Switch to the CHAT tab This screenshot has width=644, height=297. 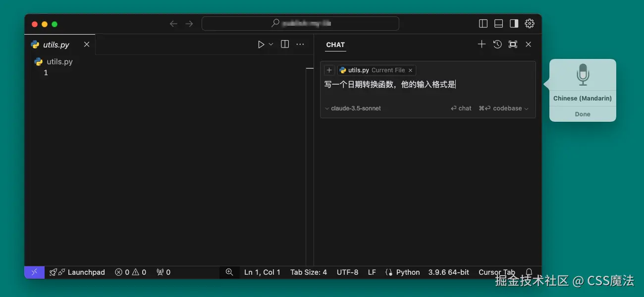(x=335, y=45)
